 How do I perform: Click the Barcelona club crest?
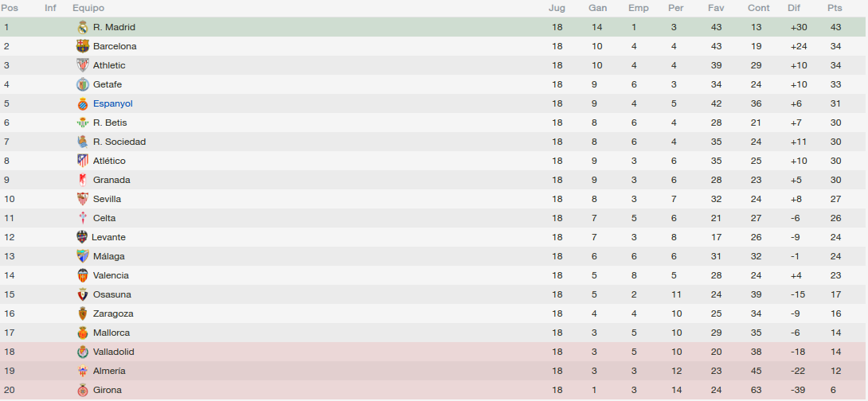pos(83,46)
